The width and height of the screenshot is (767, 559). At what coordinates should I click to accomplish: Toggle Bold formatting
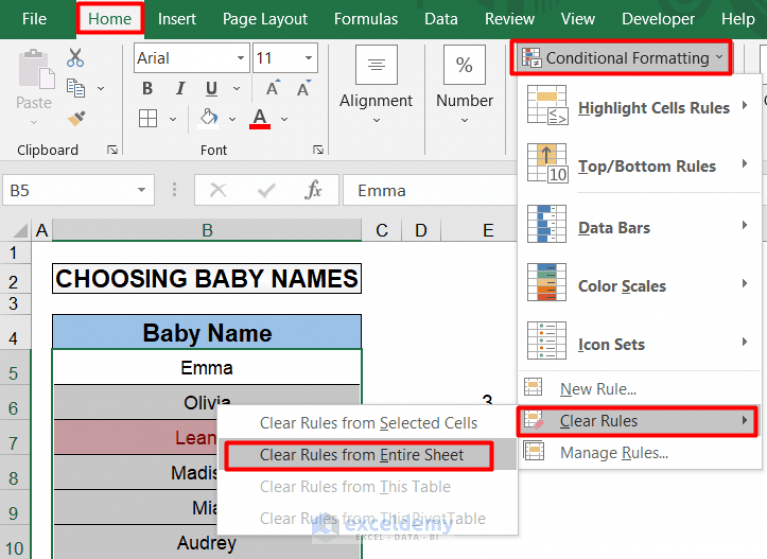[x=147, y=89]
